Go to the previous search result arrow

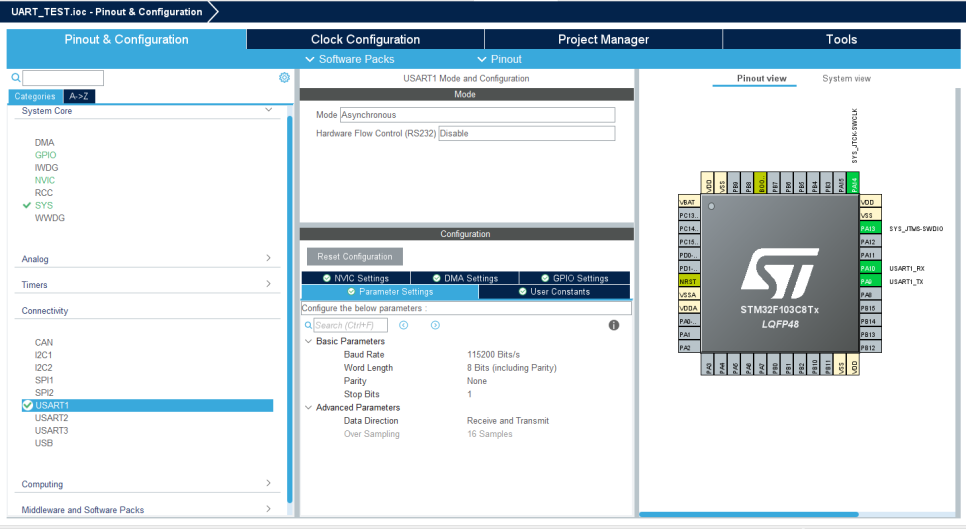tap(404, 325)
